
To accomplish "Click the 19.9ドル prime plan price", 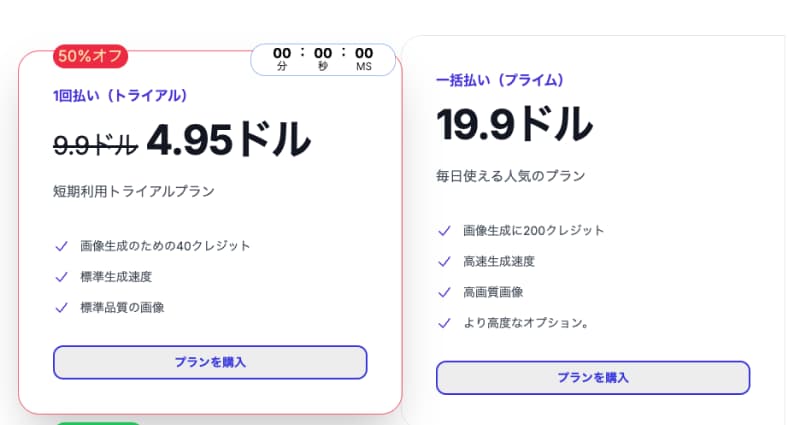I will (514, 125).
